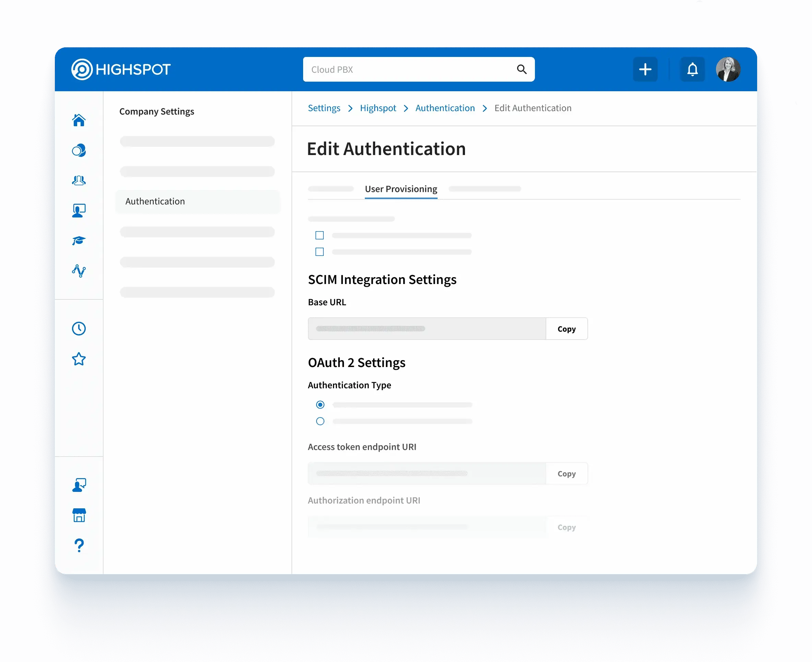
Task: Select the second Authentication Type radio option
Action: [x=320, y=421]
